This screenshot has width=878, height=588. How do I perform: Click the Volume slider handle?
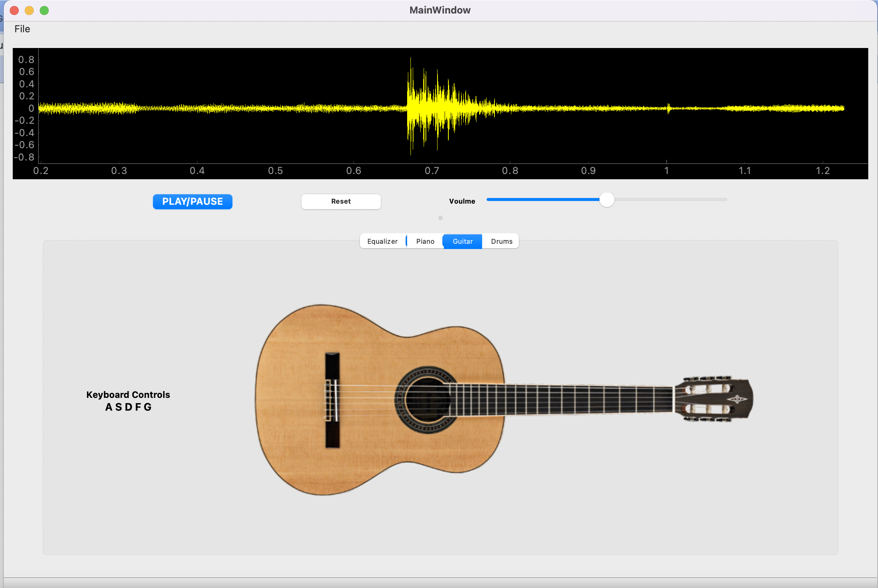click(606, 199)
